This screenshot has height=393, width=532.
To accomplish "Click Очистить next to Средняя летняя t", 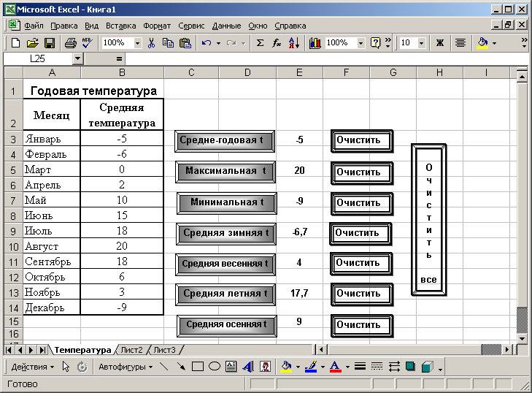I will pyautogui.click(x=362, y=294).
